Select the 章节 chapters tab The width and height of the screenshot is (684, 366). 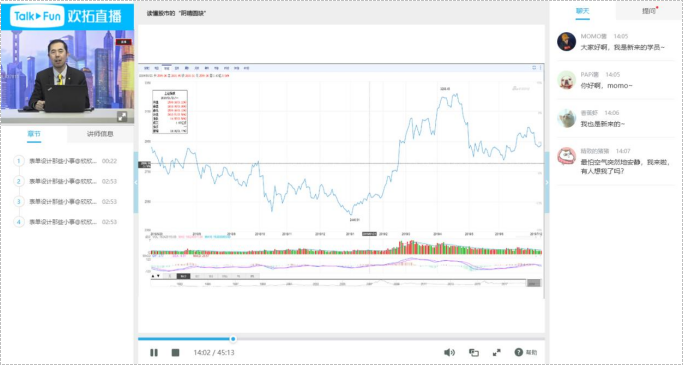point(34,134)
